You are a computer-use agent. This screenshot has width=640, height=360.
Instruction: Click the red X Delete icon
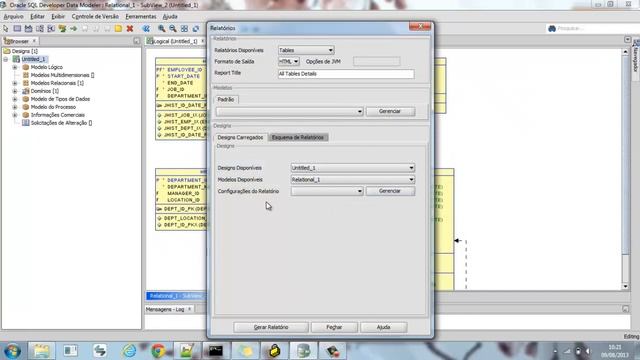click(x=130, y=29)
